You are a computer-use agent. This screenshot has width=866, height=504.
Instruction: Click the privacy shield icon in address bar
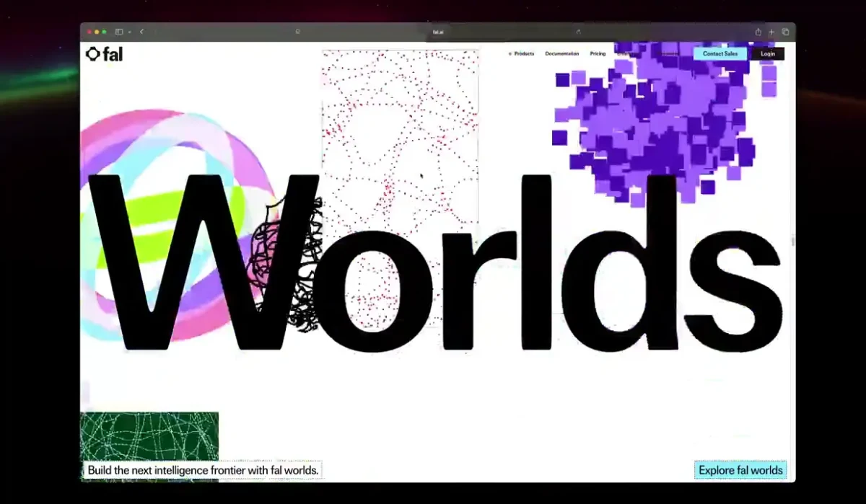298,32
